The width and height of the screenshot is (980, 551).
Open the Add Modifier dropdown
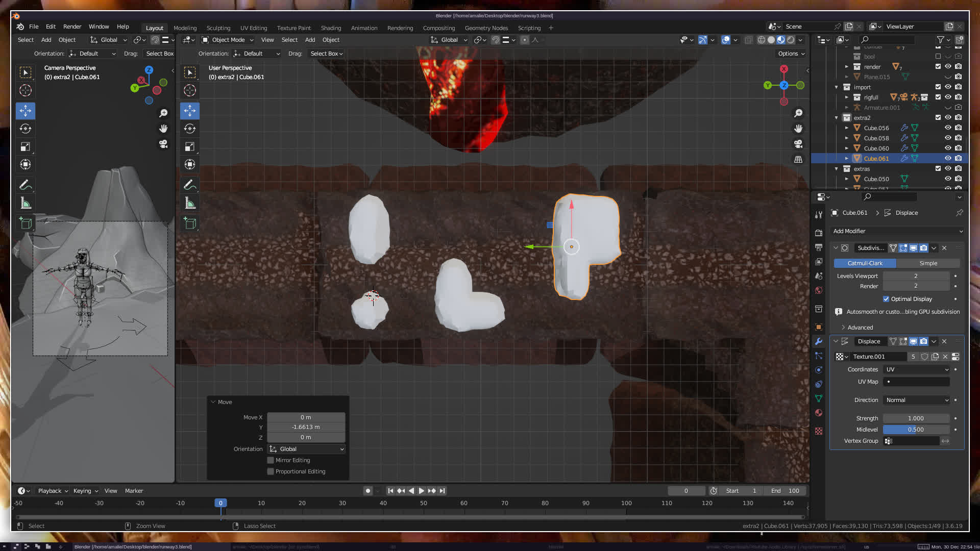pos(897,231)
